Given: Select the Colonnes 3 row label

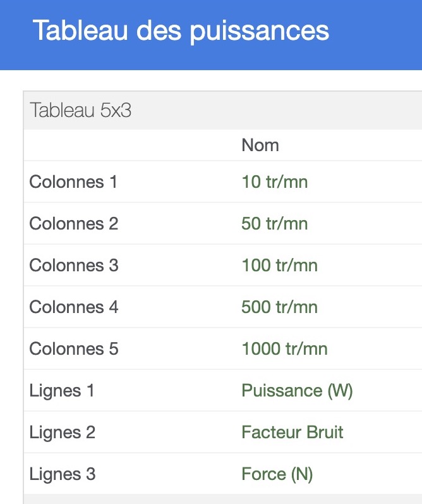Looking at the screenshot, I should 74,265.
